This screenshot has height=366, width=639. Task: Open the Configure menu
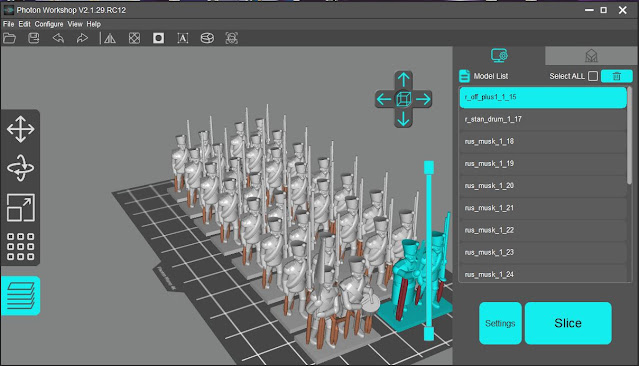click(49, 24)
